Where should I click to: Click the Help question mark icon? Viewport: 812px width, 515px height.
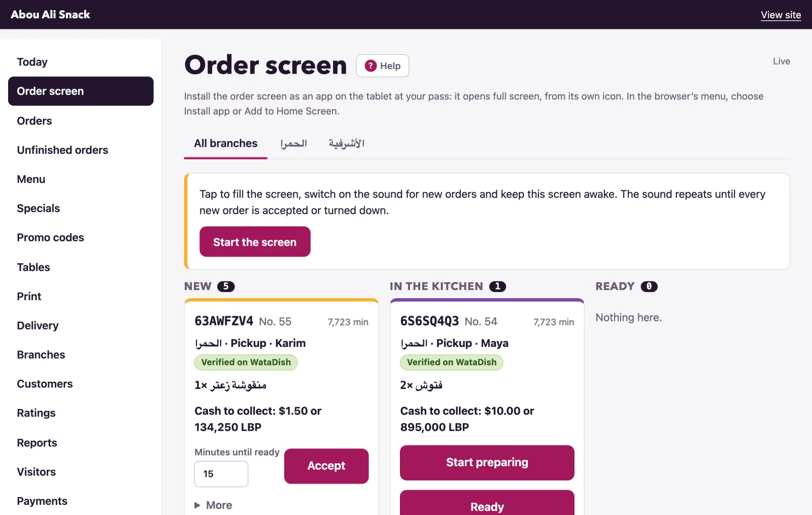[370, 66]
